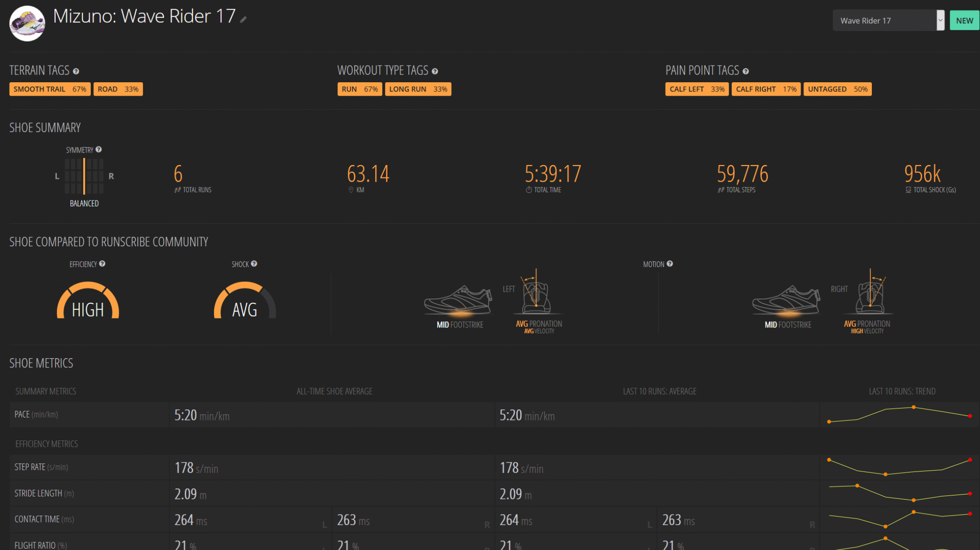The width and height of the screenshot is (980, 550).
Task: Click the LONG RUN 33% workout tag
Action: click(418, 89)
